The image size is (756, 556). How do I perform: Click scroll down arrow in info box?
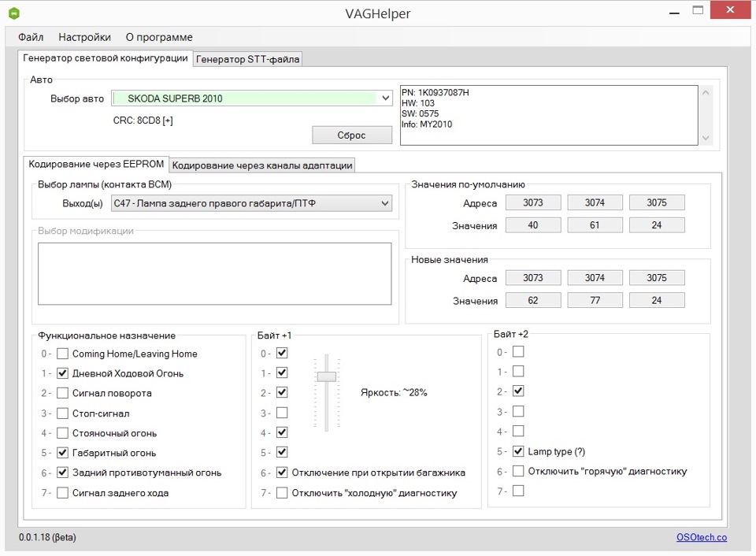pyautogui.click(x=706, y=138)
